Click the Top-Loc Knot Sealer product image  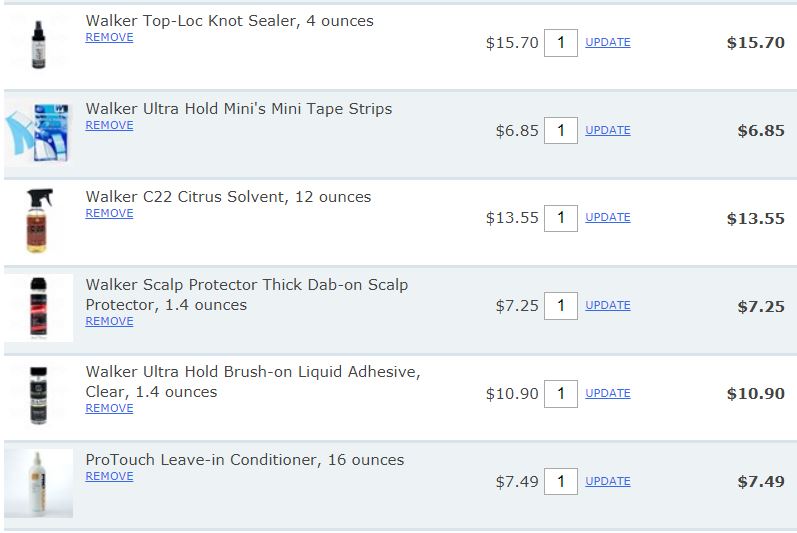[x=39, y=42]
